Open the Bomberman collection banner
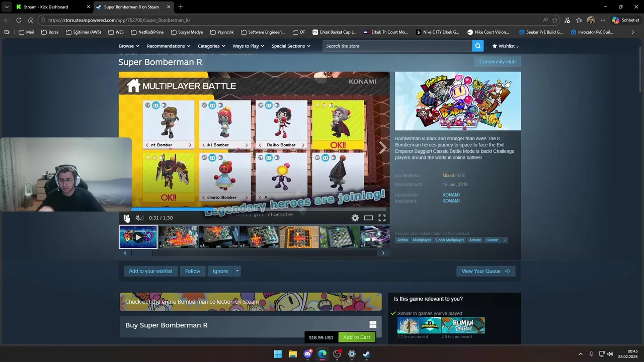The height and width of the screenshot is (362, 644). tap(251, 302)
